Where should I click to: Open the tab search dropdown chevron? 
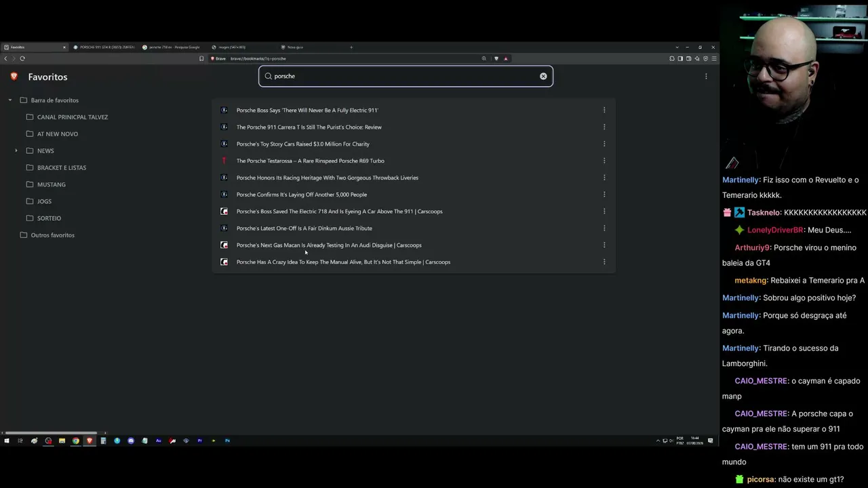coord(677,47)
